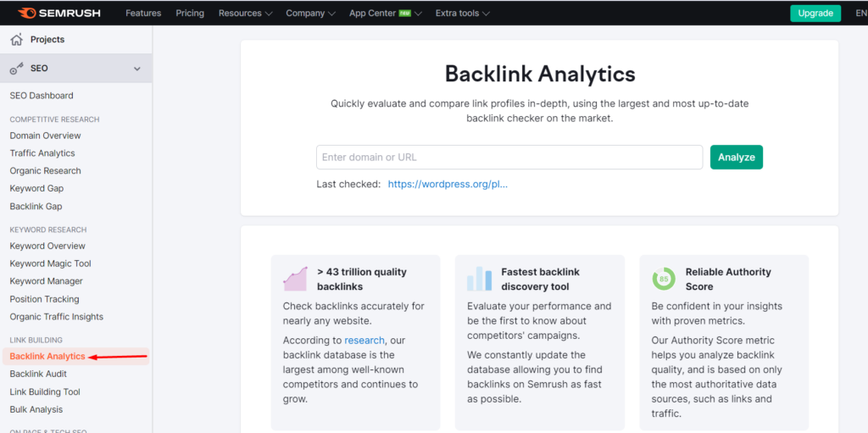Open the Resources dropdown menu
Image resolution: width=868 pixels, height=433 pixels.
coord(245,13)
